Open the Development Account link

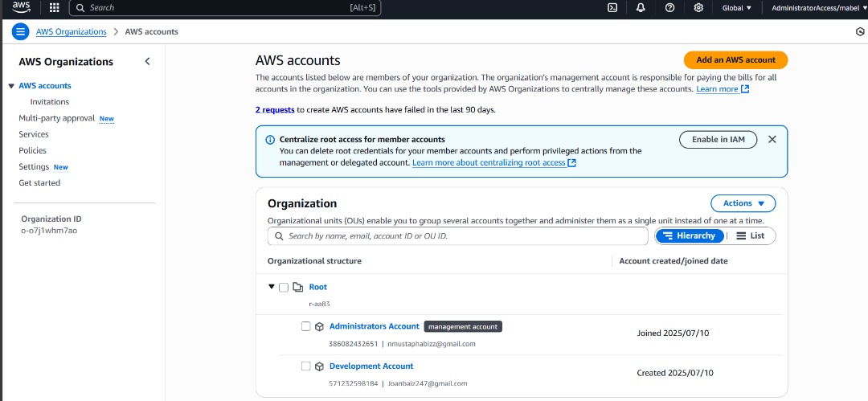(x=371, y=366)
